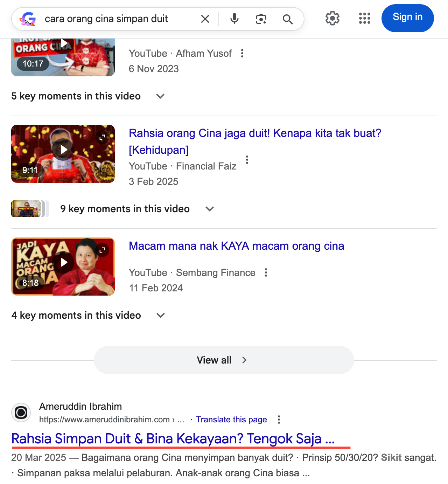The height and width of the screenshot is (484, 448).
Task: Play the Macam mana nak KAYA video thumbnail
Action: tap(63, 267)
